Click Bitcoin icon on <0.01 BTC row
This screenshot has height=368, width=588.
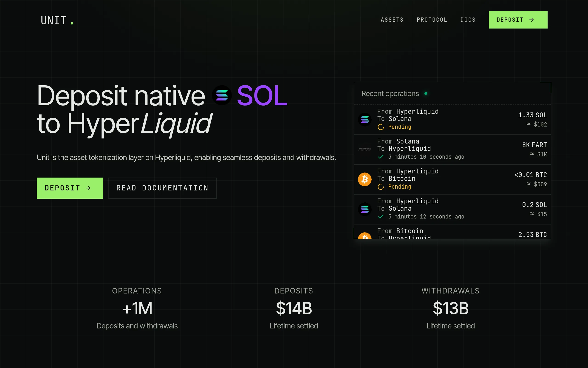pos(365,179)
